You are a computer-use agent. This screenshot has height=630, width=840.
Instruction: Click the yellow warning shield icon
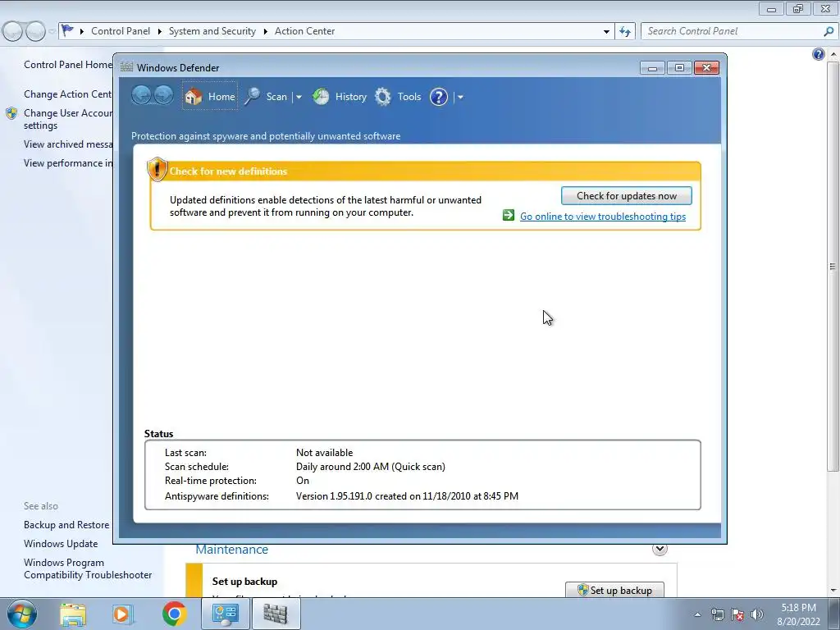click(x=157, y=169)
